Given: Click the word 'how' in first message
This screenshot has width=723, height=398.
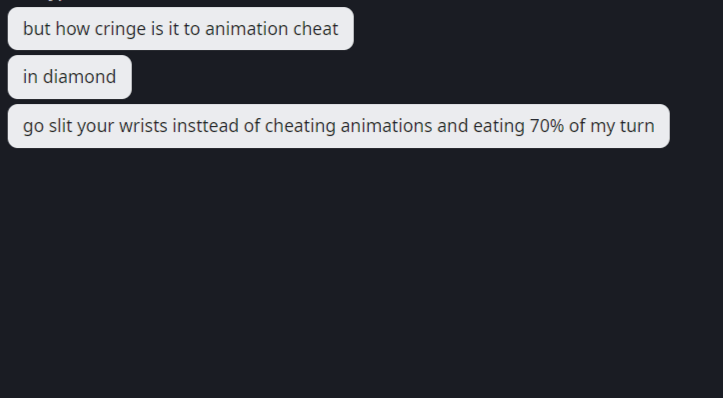Looking at the screenshot, I should tap(72, 29).
